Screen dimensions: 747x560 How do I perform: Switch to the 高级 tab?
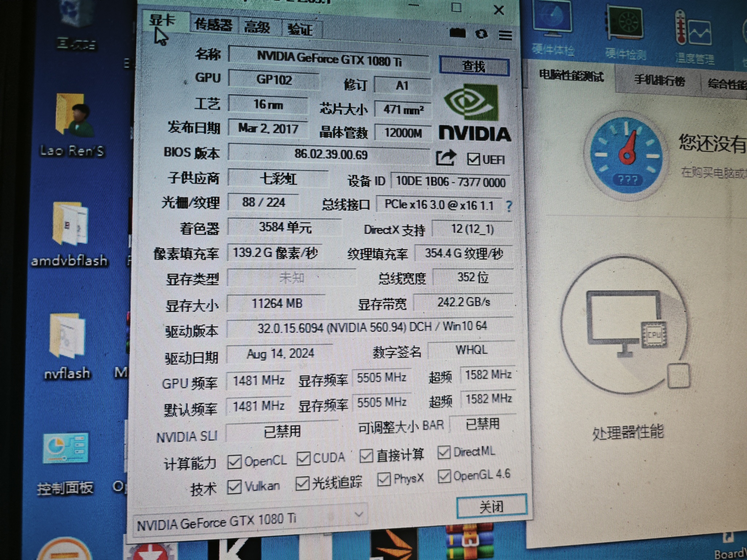[258, 27]
